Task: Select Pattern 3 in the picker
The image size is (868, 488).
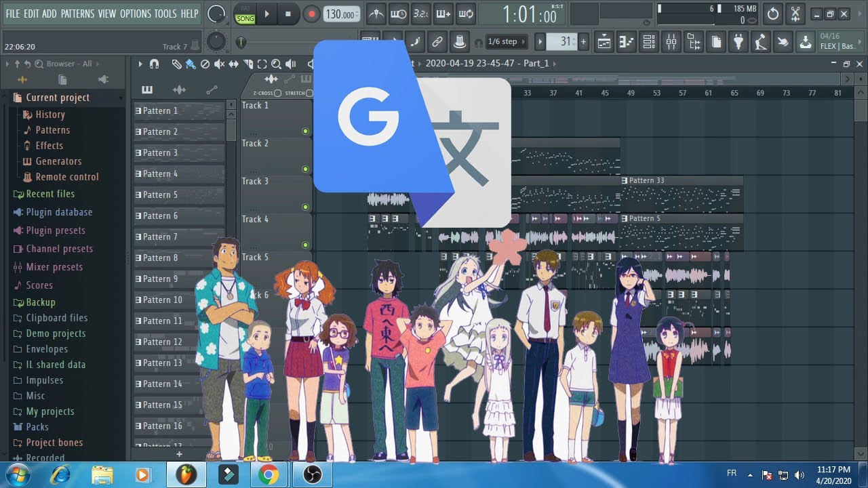Action: pyautogui.click(x=179, y=153)
